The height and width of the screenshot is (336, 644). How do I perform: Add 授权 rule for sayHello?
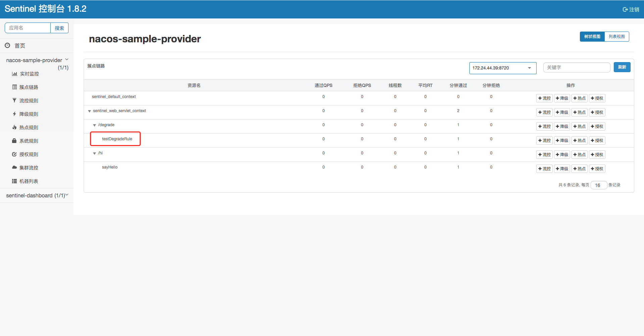[x=597, y=169]
